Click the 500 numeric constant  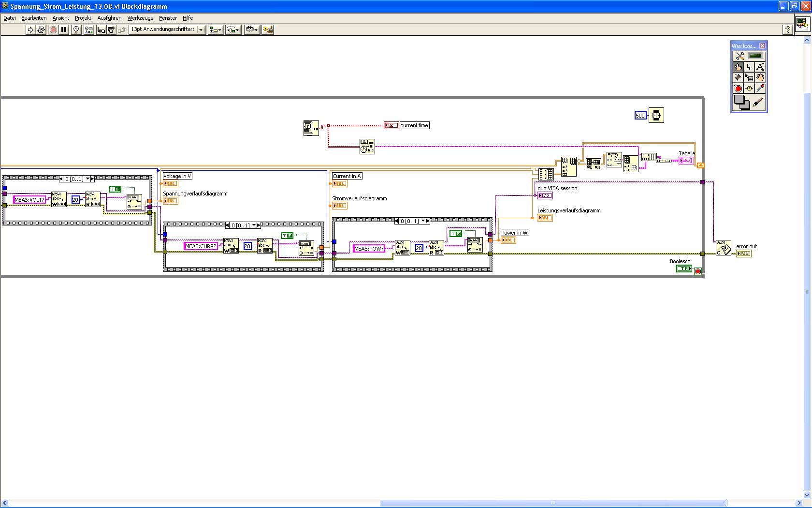pyautogui.click(x=640, y=116)
